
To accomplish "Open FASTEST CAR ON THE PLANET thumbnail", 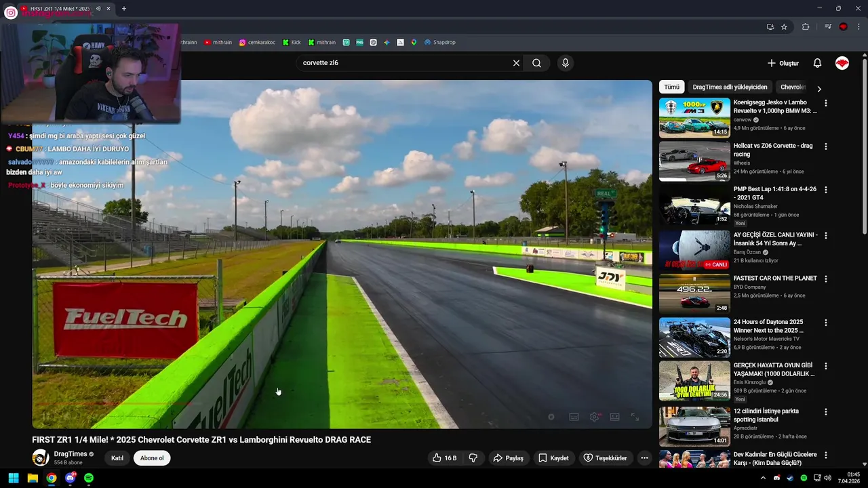I will pos(694,293).
